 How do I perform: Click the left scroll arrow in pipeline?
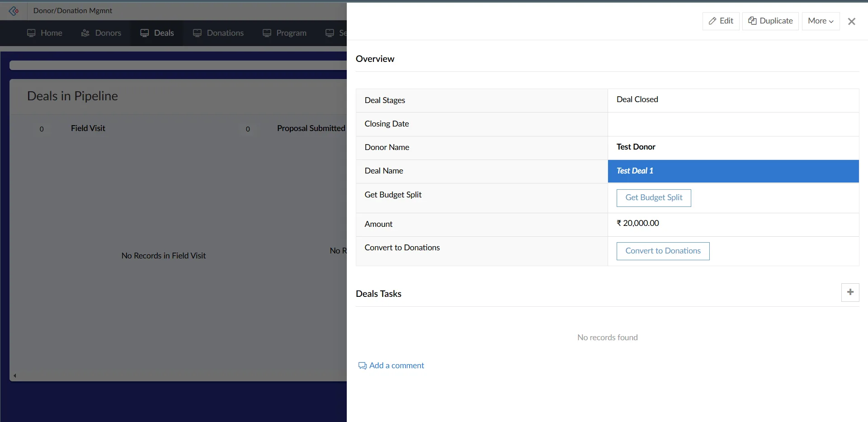tap(15, 375)
